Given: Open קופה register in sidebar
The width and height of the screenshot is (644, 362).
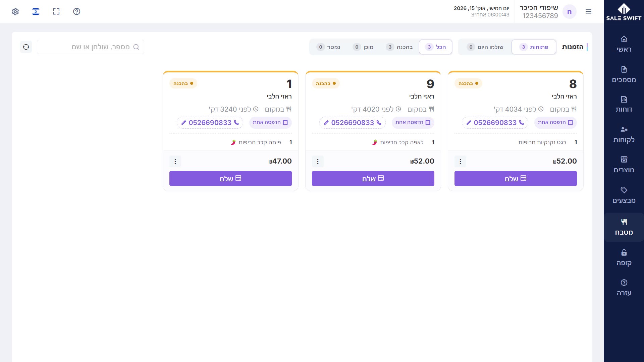Looking at the screenshot, I should 624,258.
